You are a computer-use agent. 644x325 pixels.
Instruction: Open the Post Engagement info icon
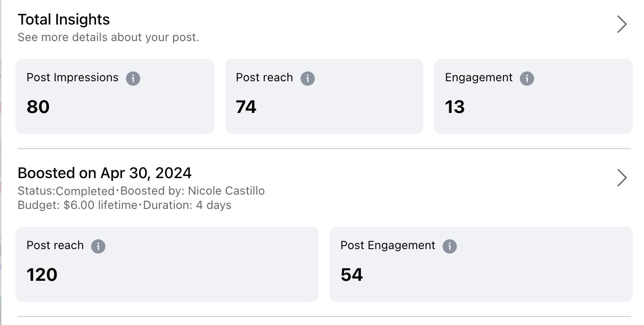(x=450, y=246)
